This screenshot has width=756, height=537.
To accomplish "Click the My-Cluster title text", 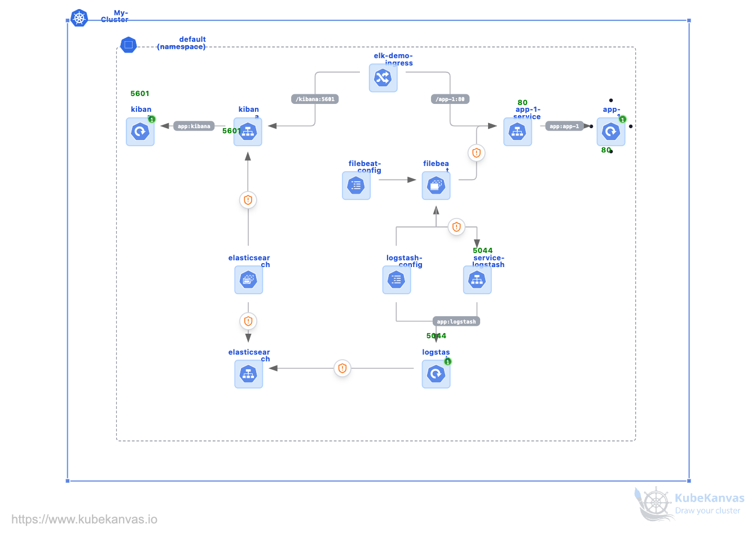I will pyautogui.click(x=115, y=16).
